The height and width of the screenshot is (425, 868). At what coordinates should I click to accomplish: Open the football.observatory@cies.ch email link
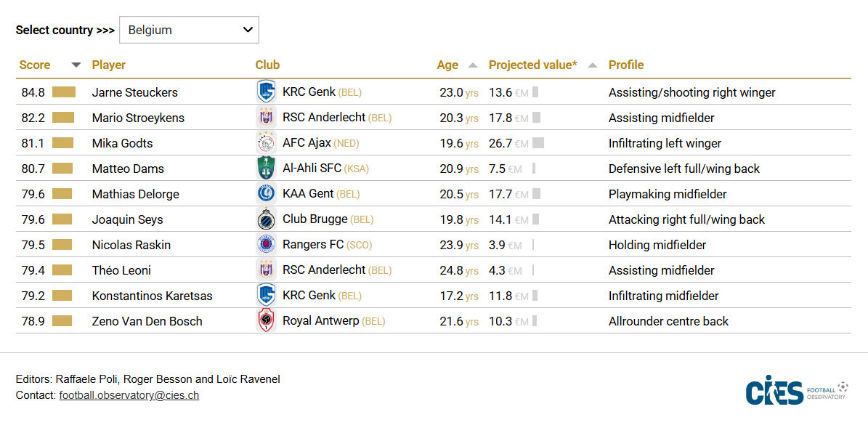pos(129,395)
